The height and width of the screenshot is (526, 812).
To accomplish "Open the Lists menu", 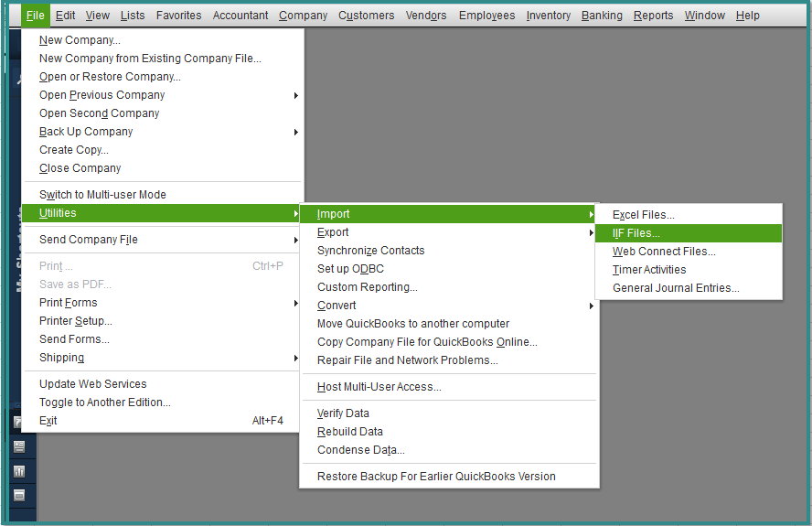I will click(x=133, y=16).
